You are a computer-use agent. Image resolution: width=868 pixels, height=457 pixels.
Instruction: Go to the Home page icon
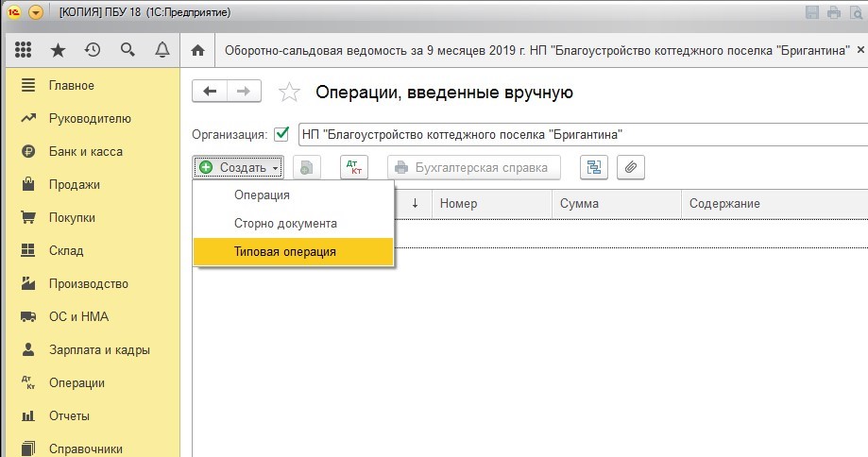197,50
